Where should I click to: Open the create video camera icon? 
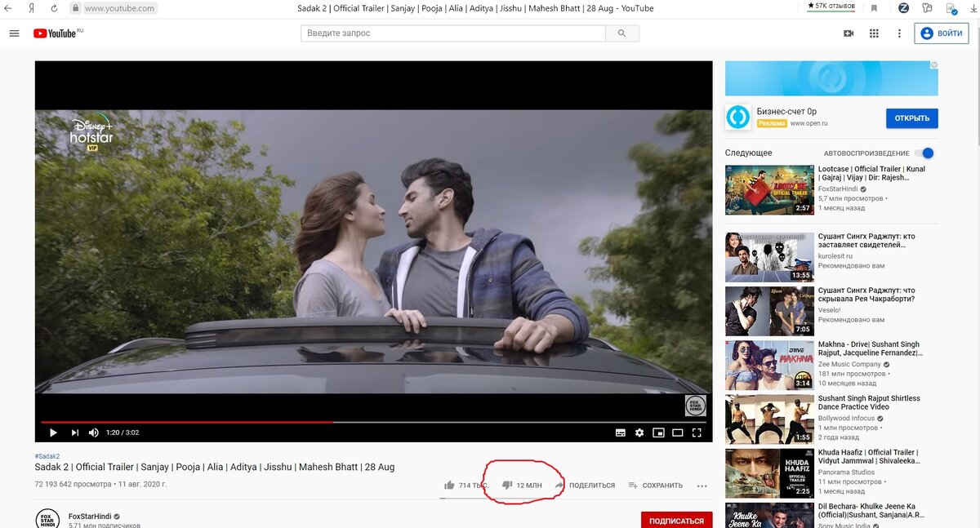click(849, 33)
